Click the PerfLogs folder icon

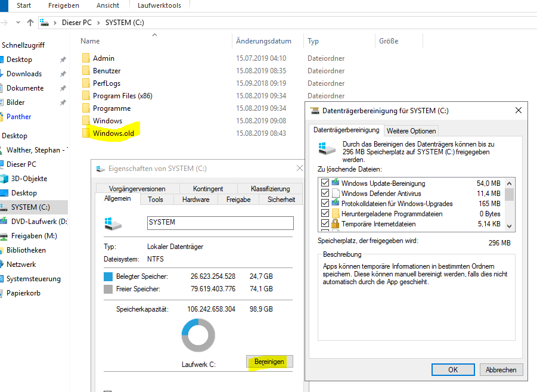click(x=86, y=83)
